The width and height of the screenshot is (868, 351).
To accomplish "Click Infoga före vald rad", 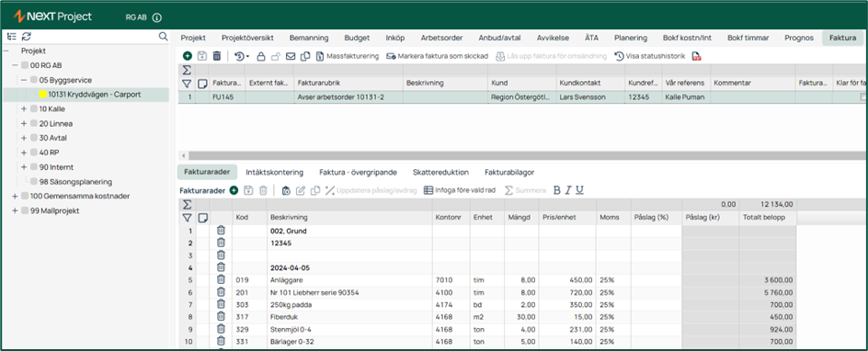I will pos(461,191).
